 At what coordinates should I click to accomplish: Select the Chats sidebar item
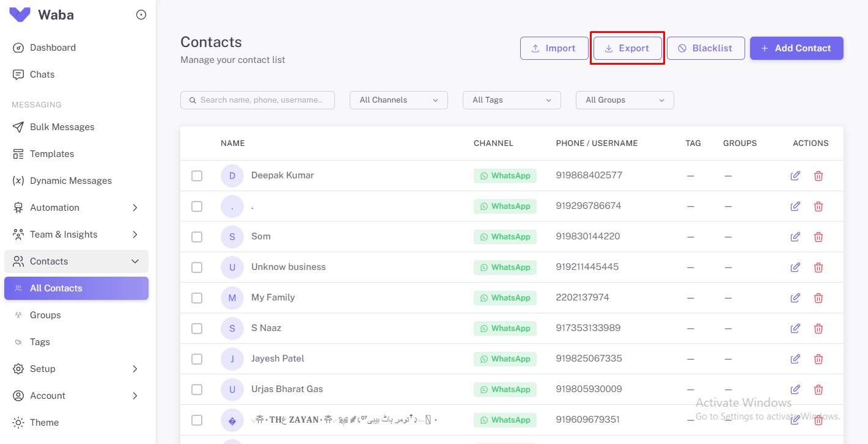click(x=42, y=74)
